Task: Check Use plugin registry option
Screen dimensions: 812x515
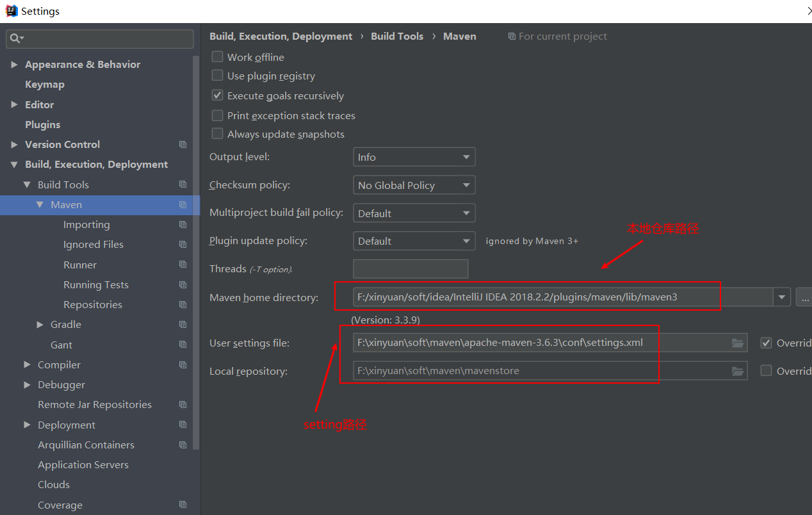Action: pyautogui.click(x=218, y=76)
